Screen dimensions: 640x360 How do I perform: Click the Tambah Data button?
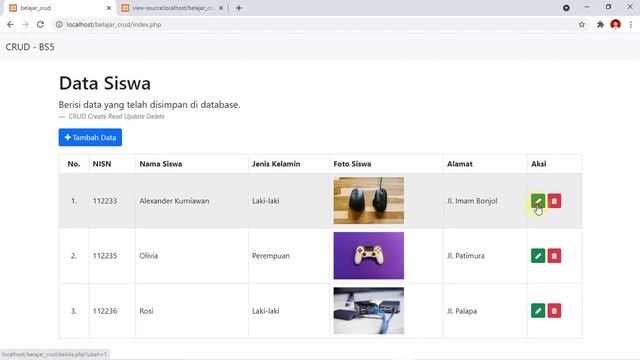tap(90, 138)
